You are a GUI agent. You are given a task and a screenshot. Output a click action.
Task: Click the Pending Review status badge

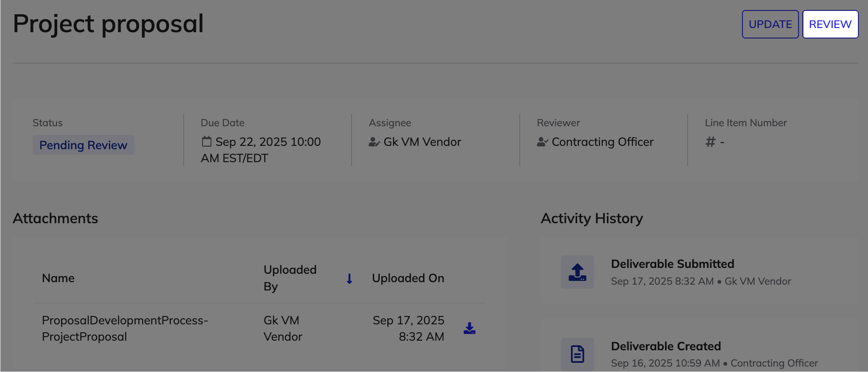(83, 145)
